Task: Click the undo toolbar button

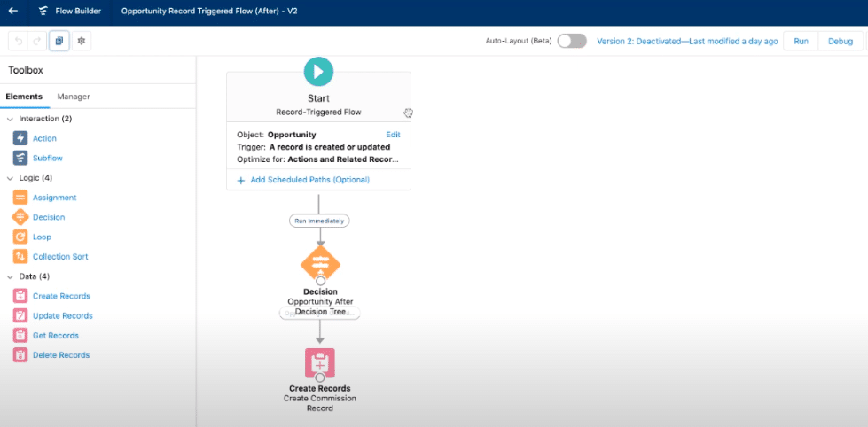Action: coord(19,41)
